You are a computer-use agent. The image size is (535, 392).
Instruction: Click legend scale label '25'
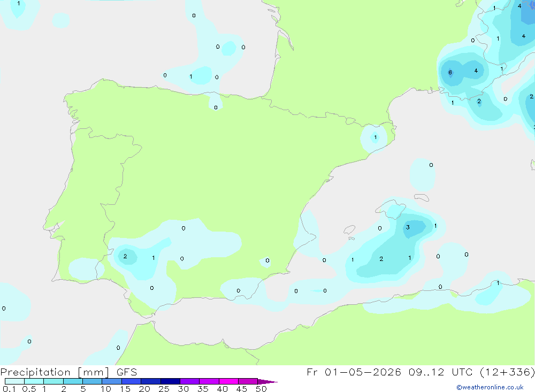164,389
